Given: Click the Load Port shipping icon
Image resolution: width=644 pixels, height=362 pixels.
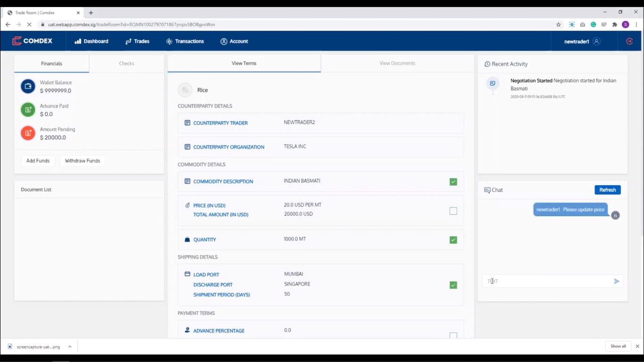Looking at the screenshot, I should (x=187, y=274).
